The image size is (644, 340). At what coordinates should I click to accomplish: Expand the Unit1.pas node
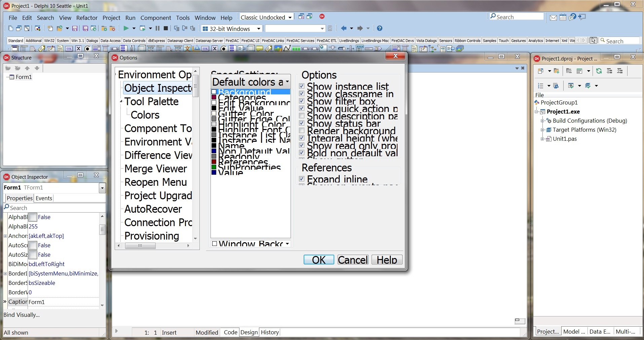tap(542, 139)
